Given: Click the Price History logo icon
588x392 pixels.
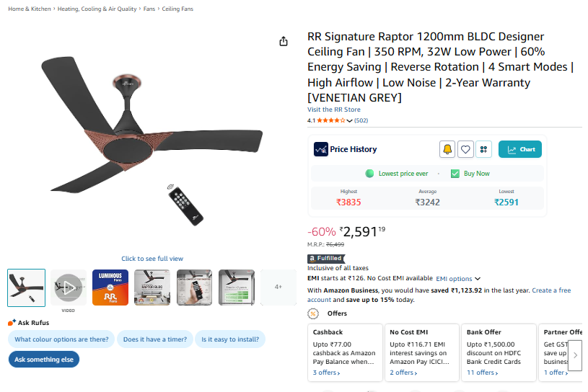Looking at the screenshot, I should [321, 149].
